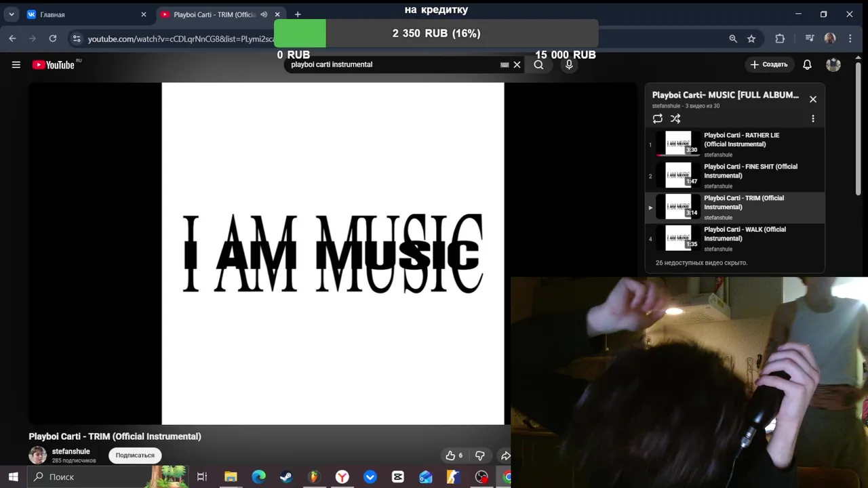
Task: Select the current TRIM playlist entry
Action: click(x=735, y=207)
